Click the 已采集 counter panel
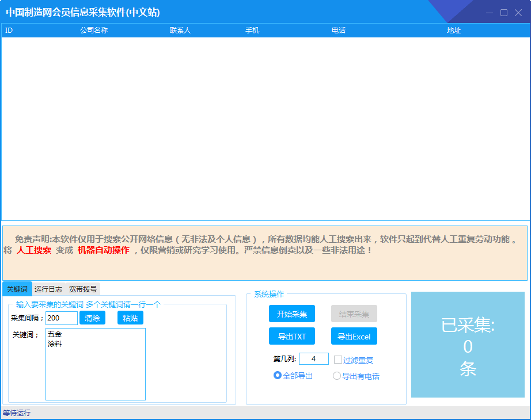531x420 pixels. point(468,345)
